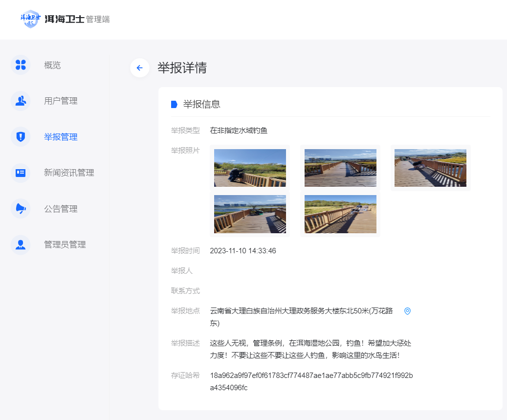The width and height of the screenshot is (507, 420).
Task: Open the map pin beside 举报地点 address
Action: (407, 311)
